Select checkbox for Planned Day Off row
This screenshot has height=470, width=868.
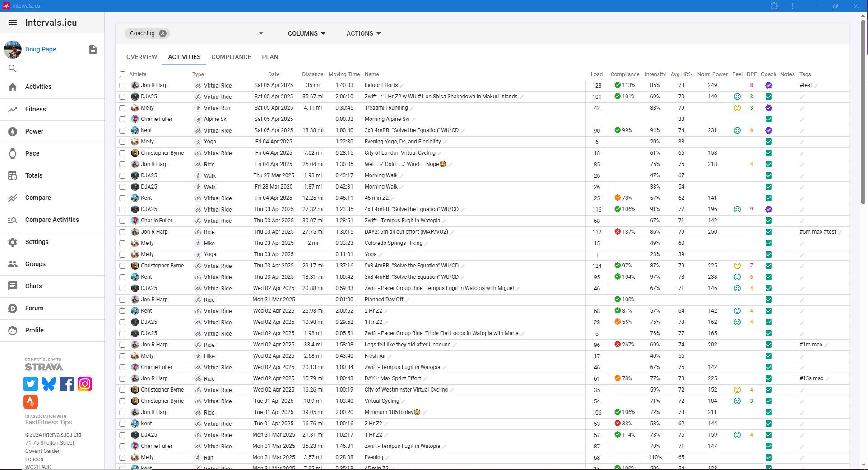pos(122,300)
